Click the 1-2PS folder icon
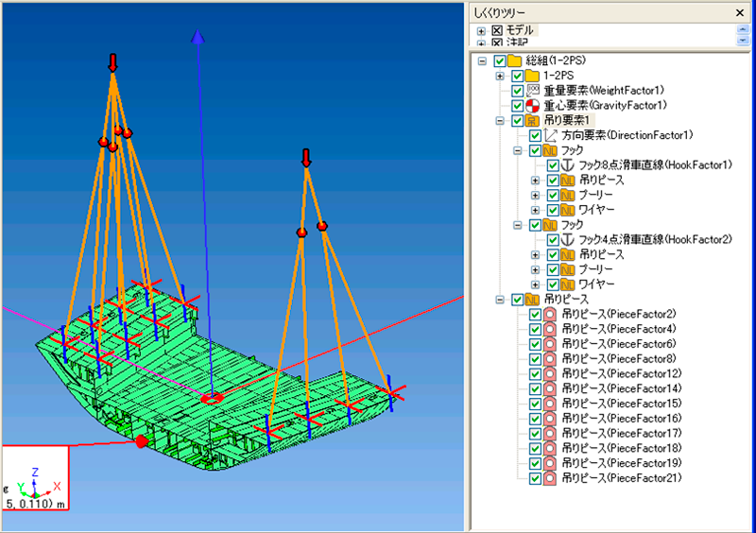 click(x=532, y=76)
